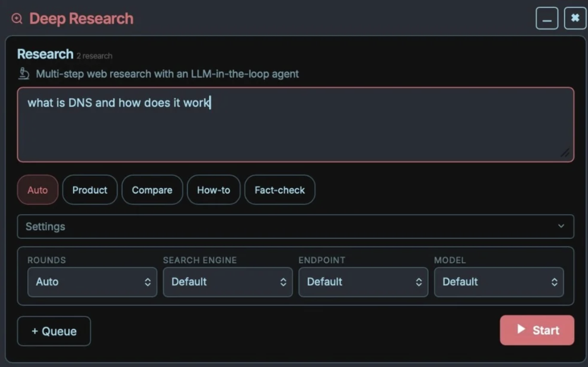This screenshot has height=367, width=588.
Task: Click the play icon on Start
Action: click(521, 329)
